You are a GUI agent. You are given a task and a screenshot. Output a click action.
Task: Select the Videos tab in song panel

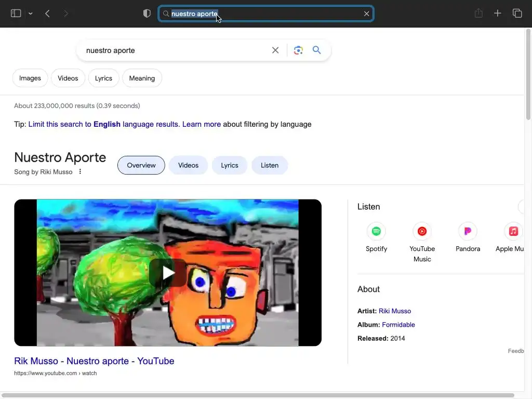coord(188,165)
